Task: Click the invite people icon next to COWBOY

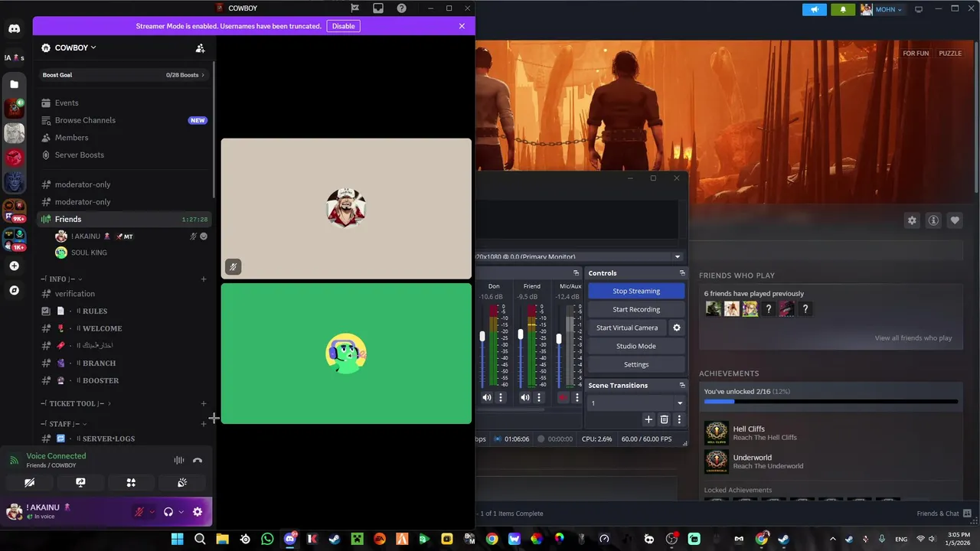Action: click(x=200, y=48)
